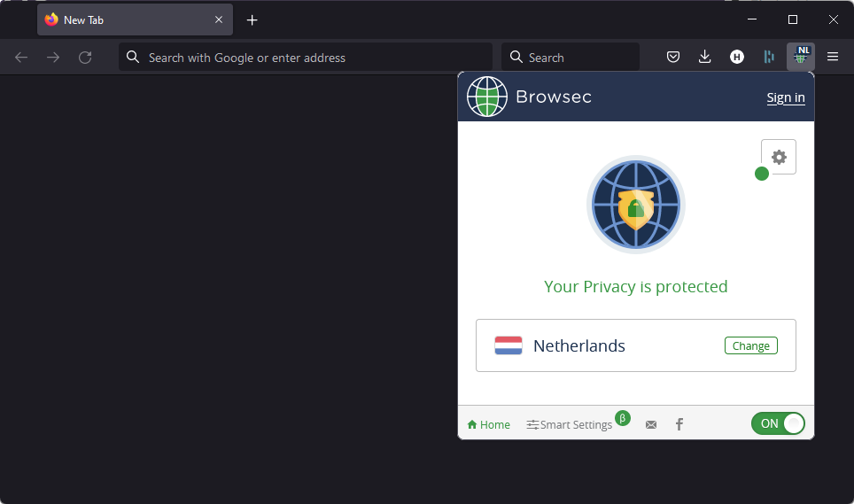The image size is (854, 504).
Task: Click the search box magnifier icon
Action: 516,58
